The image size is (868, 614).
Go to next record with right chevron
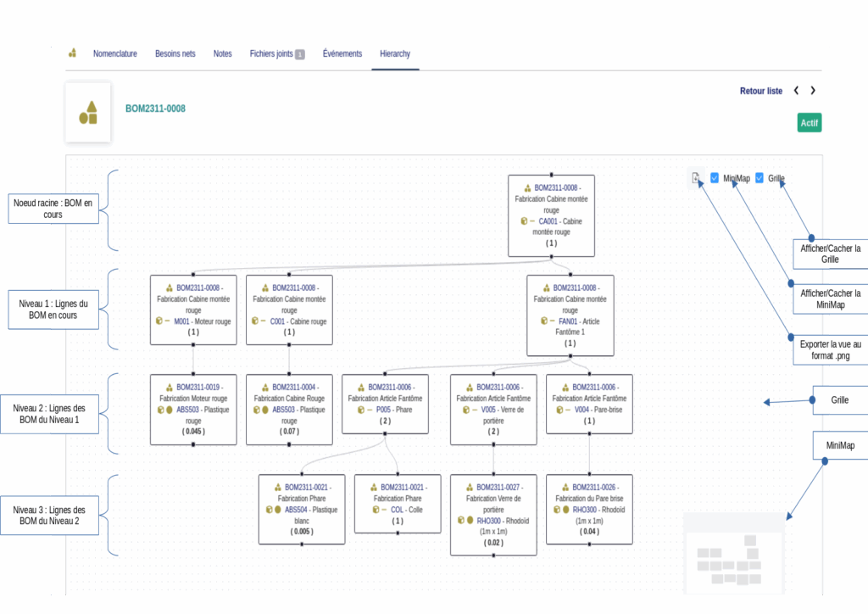pyautogui.click(x=813, y=91)
